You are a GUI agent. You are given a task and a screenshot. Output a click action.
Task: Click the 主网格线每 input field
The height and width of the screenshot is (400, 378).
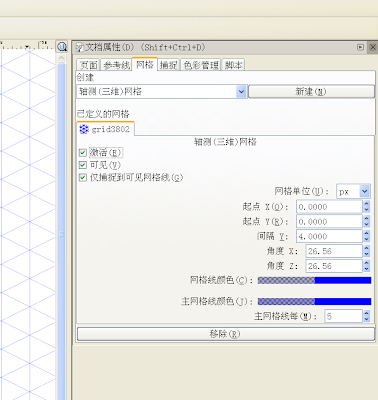coord(343,316)
